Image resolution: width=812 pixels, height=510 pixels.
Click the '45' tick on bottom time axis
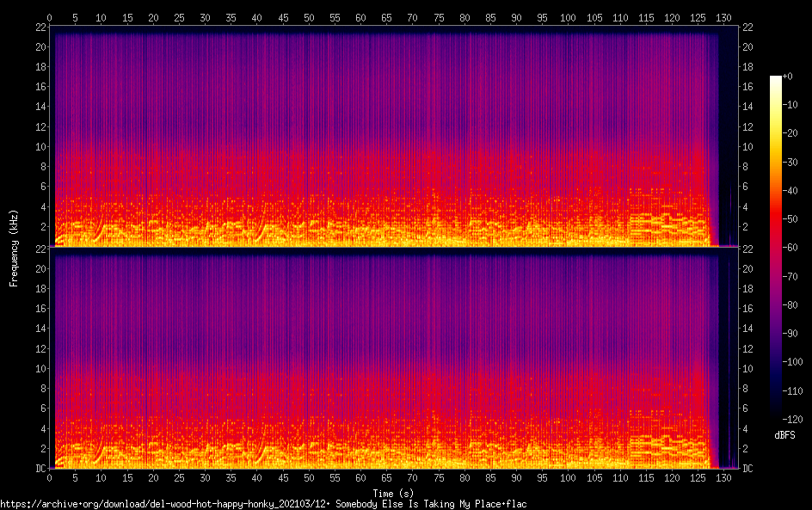[x=283, y=478]
